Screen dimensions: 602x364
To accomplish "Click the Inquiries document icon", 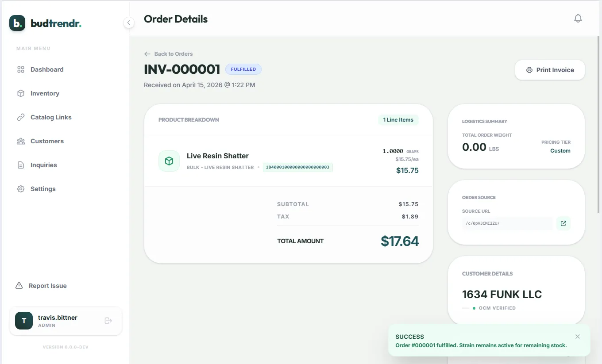I will coord(20,165).
